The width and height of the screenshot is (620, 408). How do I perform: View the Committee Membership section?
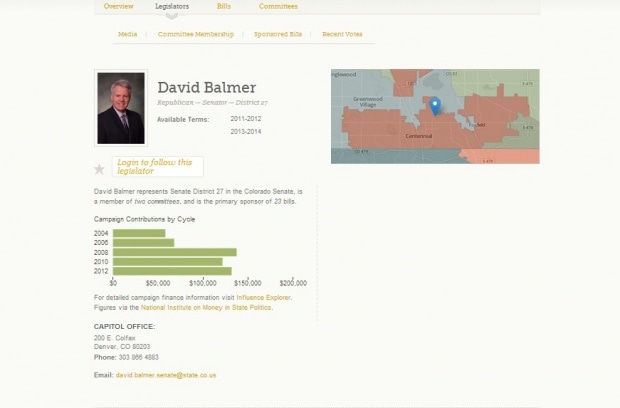click(x=196, y=34)
